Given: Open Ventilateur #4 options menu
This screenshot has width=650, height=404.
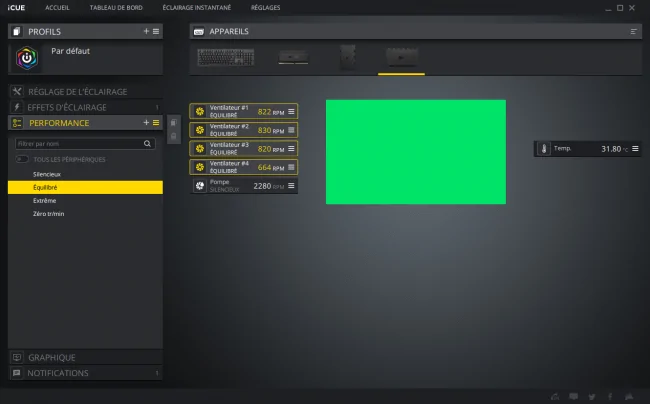Looking at the screenshot, I should [x=291, y=167].
